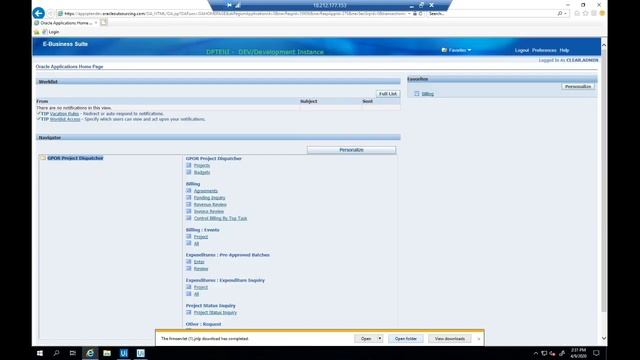Click the GPOR Project Dispatcher folder icon
This screenshot has width=640, height=360.
pos(42,158)
